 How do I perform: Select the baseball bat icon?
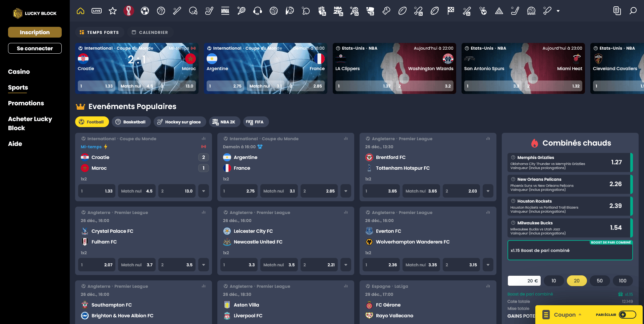177,11
